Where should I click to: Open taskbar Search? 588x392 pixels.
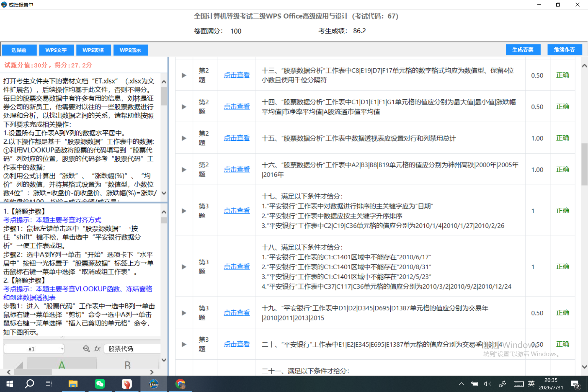click(x=29, y=384)
